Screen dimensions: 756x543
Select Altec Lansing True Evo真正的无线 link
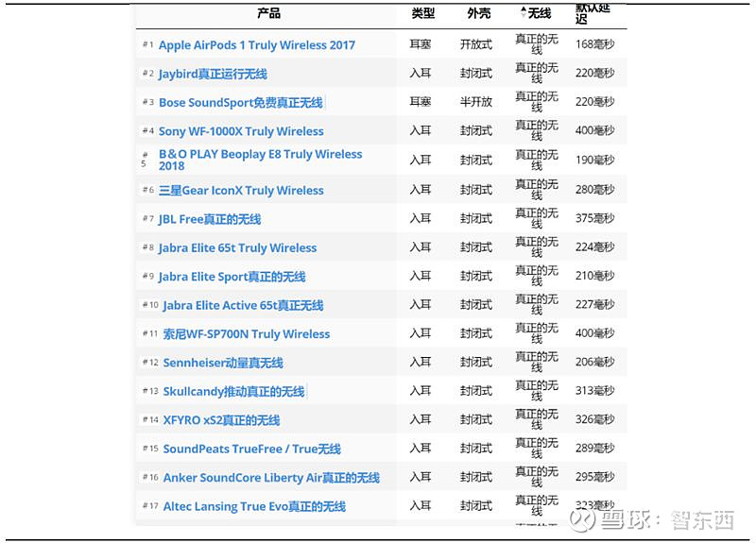pyautogui.click(x=254, y=506)
